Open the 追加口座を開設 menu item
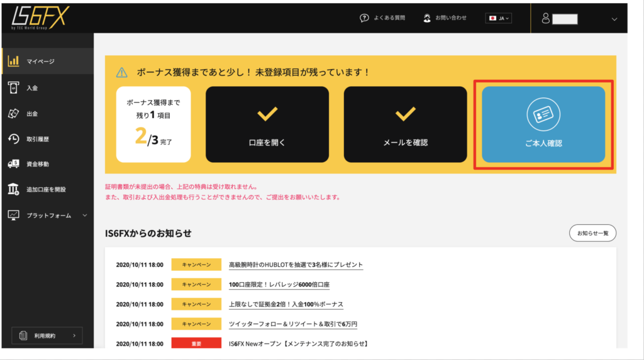The image size is (644, 360). click(x=48, y=189)
